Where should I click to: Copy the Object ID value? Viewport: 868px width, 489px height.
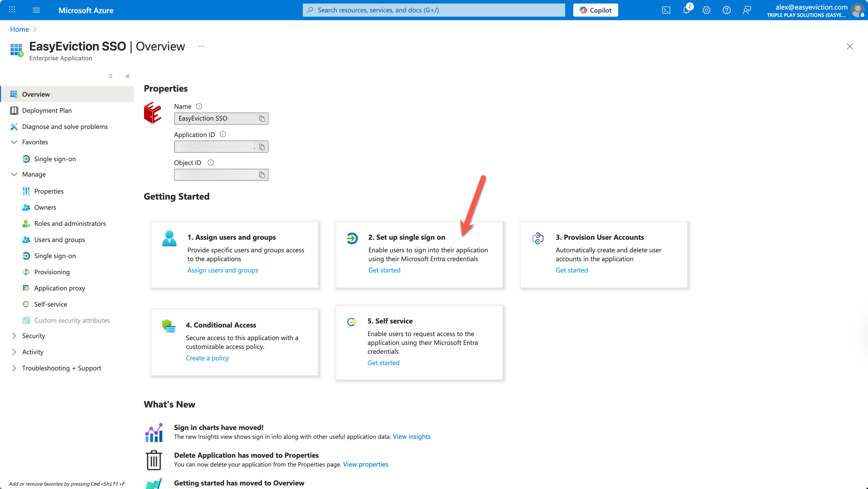(261, 175)
